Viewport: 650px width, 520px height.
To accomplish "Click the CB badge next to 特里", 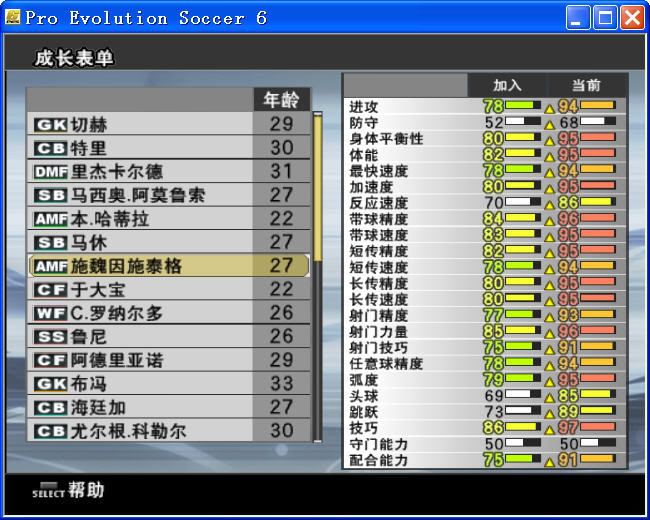I will (x=50, y=148).
